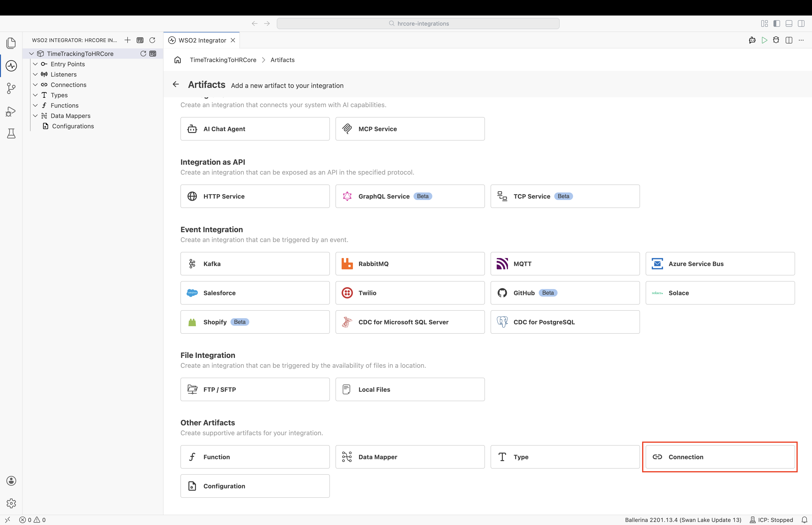Toggle the primary side bar layout
The height and width of the screenshot is (525, 812).
click(777, 24)
